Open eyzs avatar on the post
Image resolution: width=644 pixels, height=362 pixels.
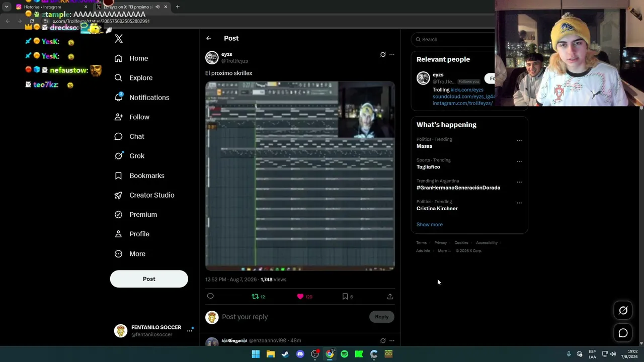point(212,57)
